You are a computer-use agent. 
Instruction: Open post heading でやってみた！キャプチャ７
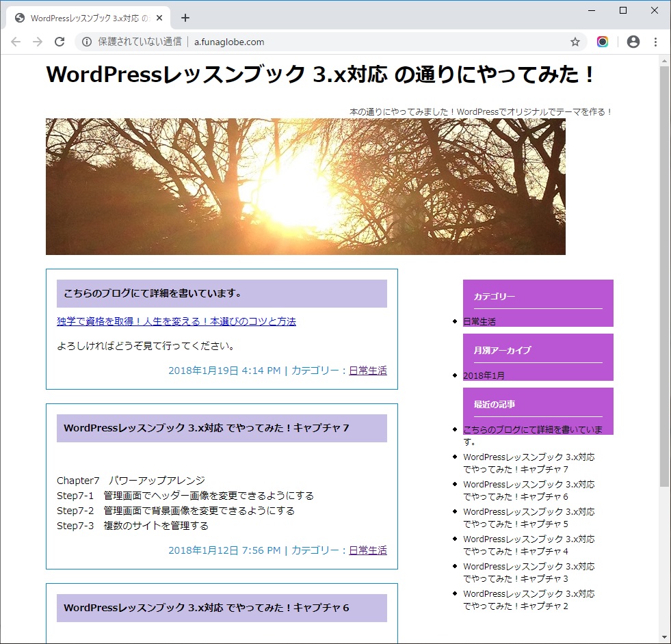(207, 428)
